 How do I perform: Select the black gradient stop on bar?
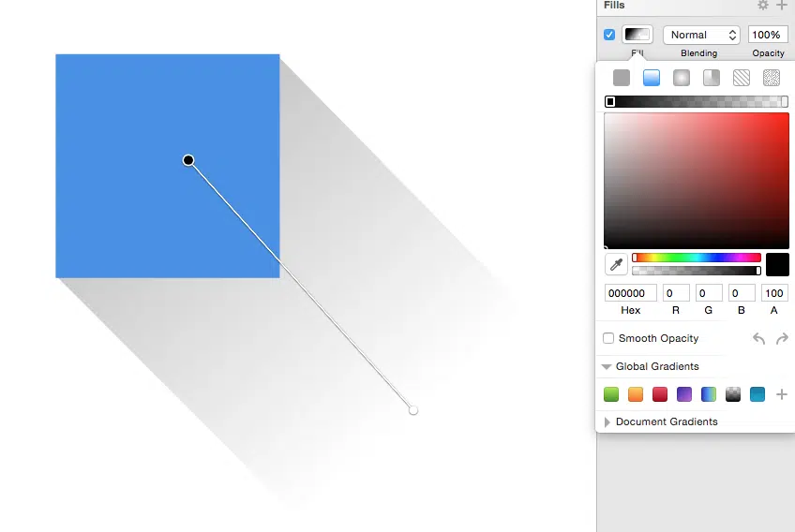(x=610, y=101)
